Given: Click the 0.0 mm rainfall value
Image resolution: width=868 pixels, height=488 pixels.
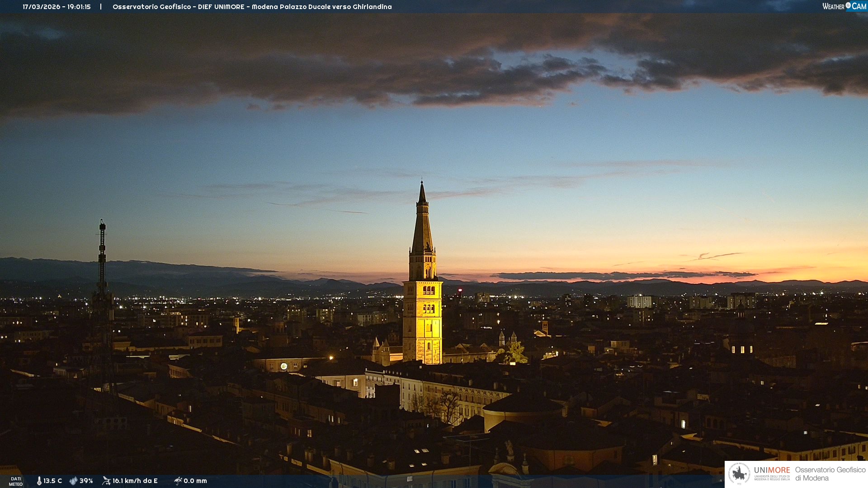Looking at the screenshot, I should click(195, 481).
